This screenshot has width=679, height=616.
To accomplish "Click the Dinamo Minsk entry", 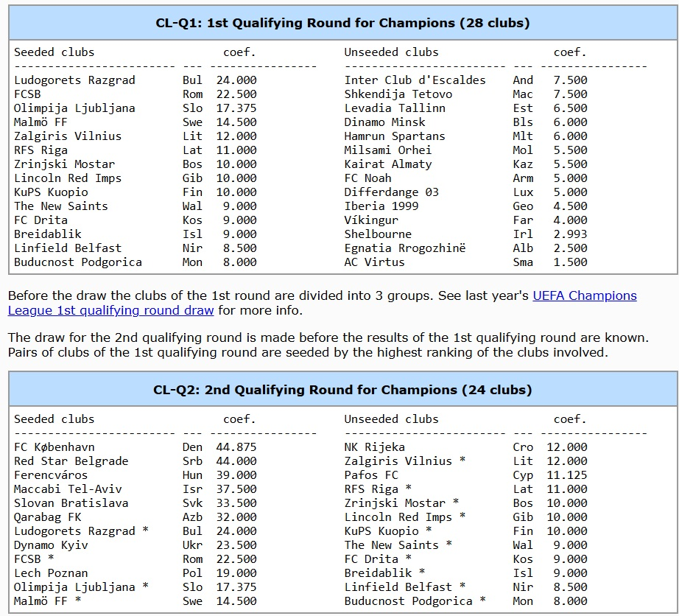I will (384, 122).
